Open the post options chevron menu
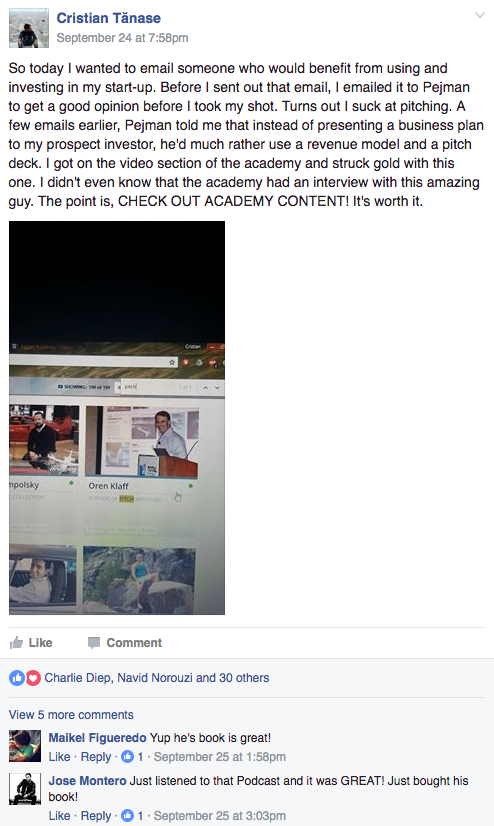Viewport: 494px width, 826px height. (480, 15)
